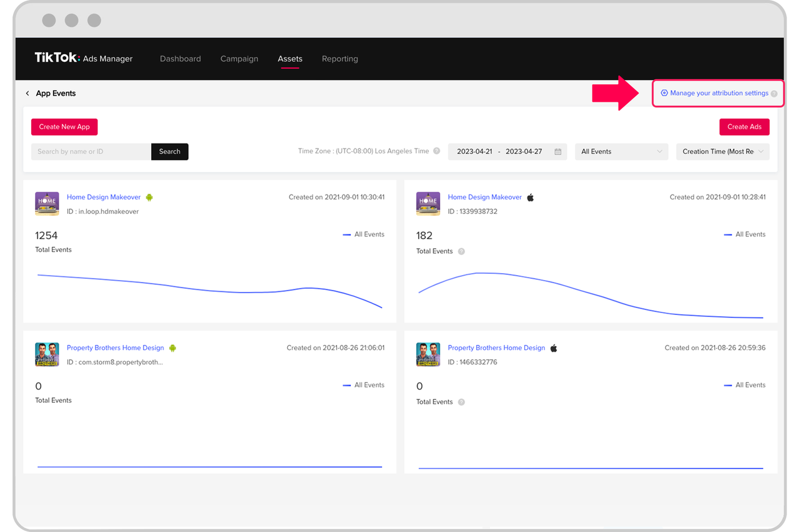Click Created on 2021-08-26 21:06:01 text
Screen dimensions: 799x532
click(x=336, y=348)
